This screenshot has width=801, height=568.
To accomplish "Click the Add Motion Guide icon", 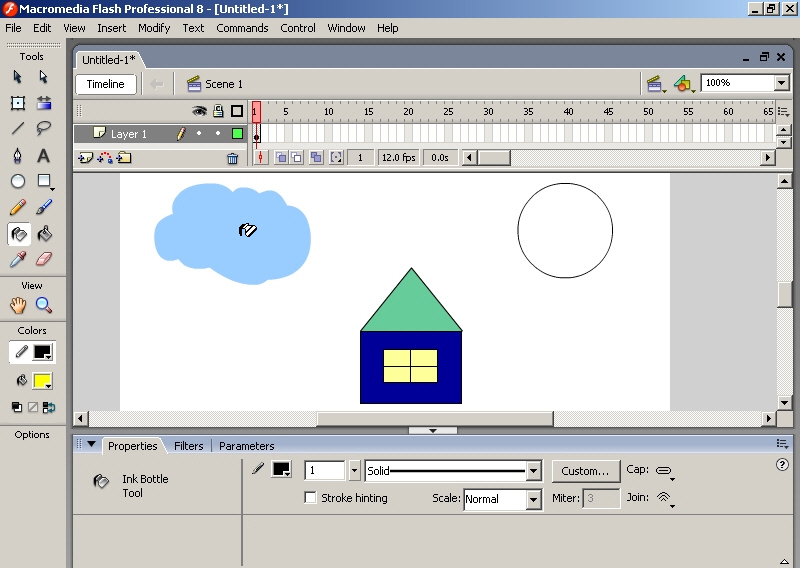I will point(105,158).
